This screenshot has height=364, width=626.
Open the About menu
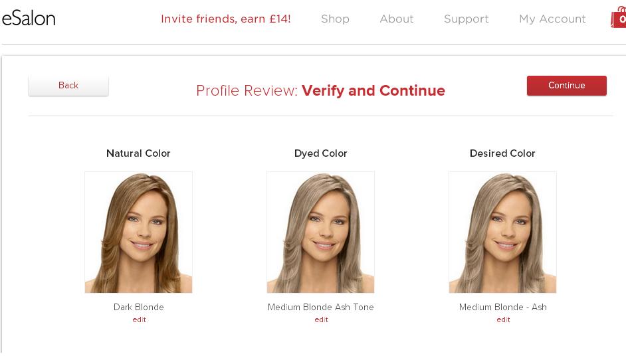coord(397,19)
